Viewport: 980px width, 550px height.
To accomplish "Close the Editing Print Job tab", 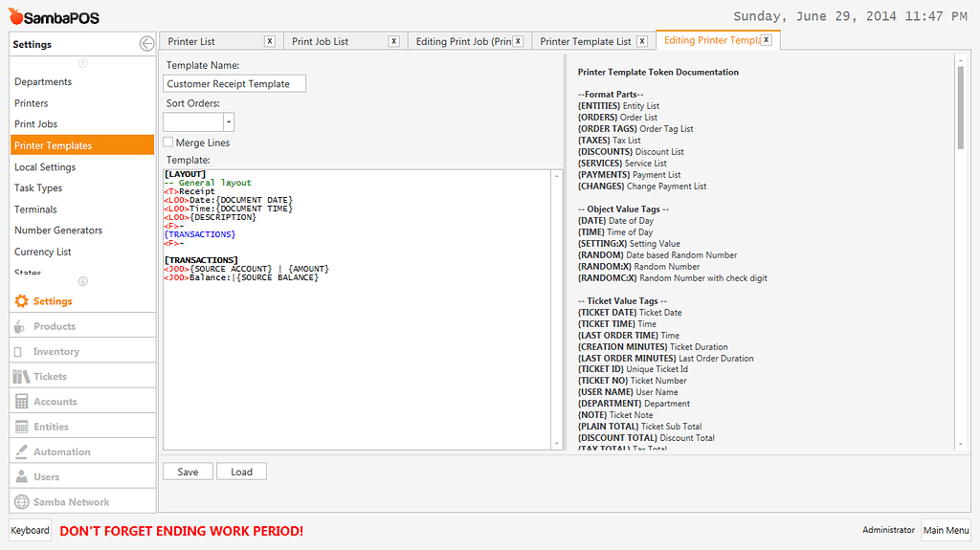I will coord(518,41).
